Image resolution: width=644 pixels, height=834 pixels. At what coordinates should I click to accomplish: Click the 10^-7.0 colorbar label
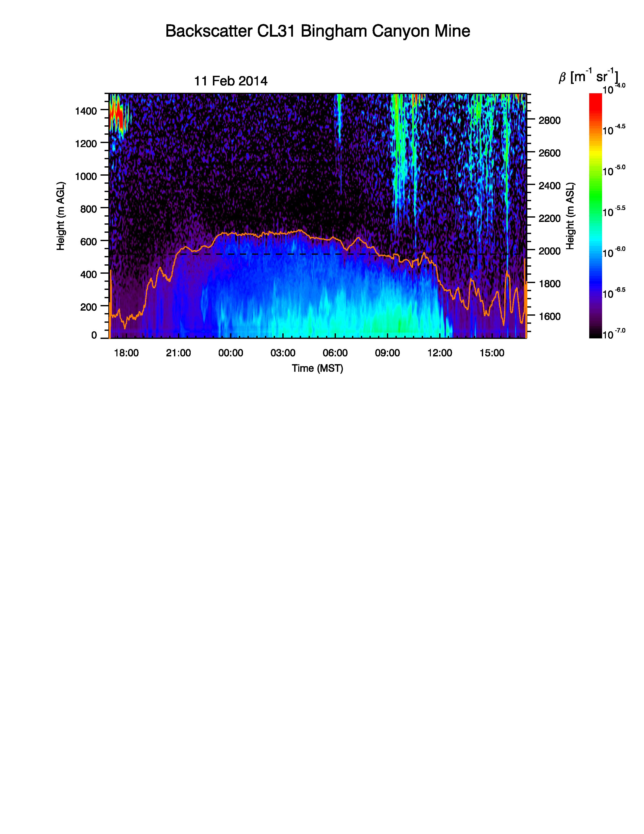[x=613, y=334]
